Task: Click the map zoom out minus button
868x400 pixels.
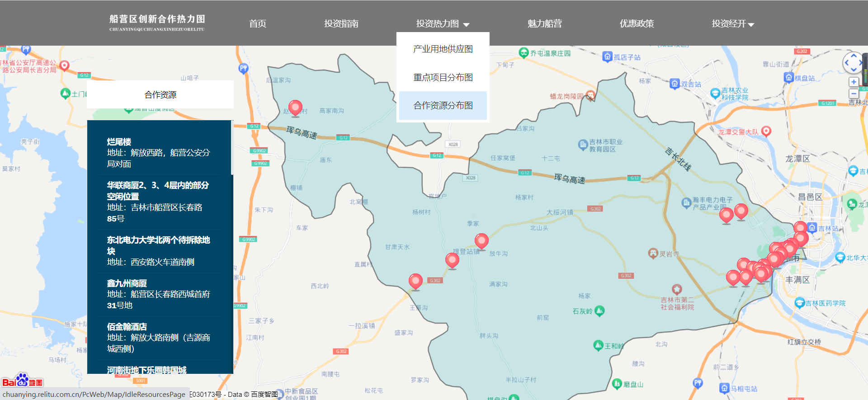Action: point(854,94)
